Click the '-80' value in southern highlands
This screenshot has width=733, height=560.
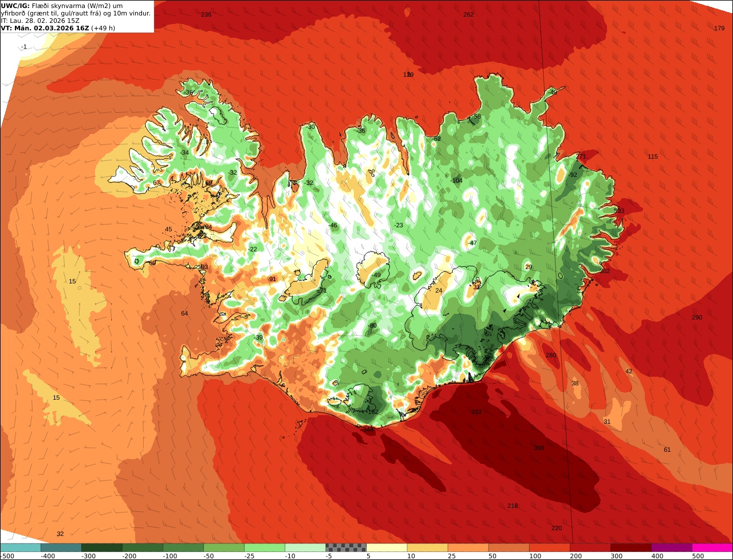pyautogui.click(x=373, y=325)
